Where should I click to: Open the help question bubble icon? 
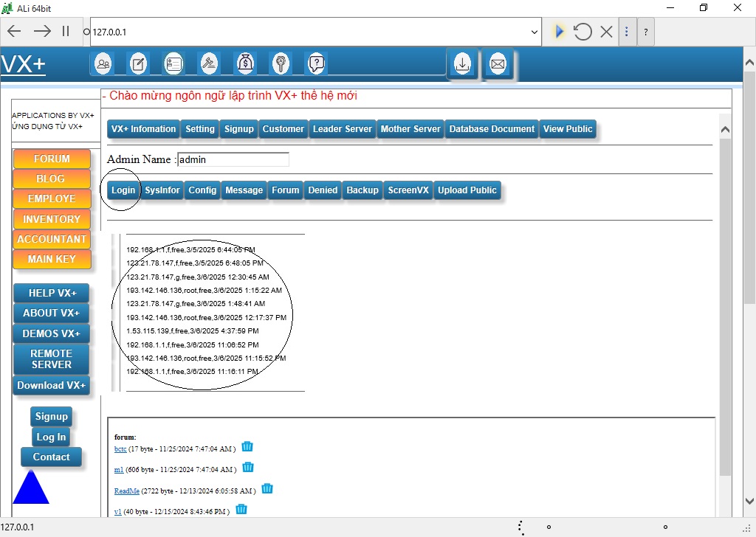(316, 64)
